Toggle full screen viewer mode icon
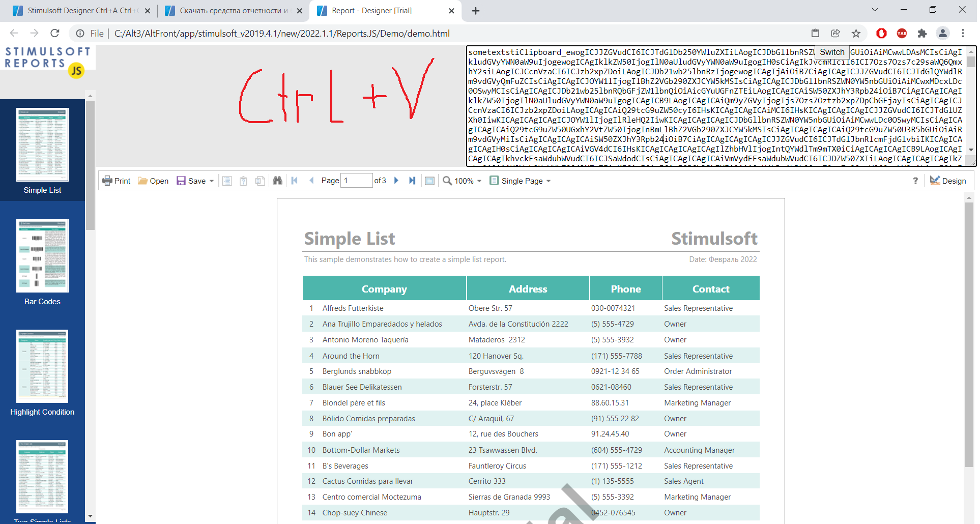Image resolution: width=980 pixels, height=524 pixels. 429,181
